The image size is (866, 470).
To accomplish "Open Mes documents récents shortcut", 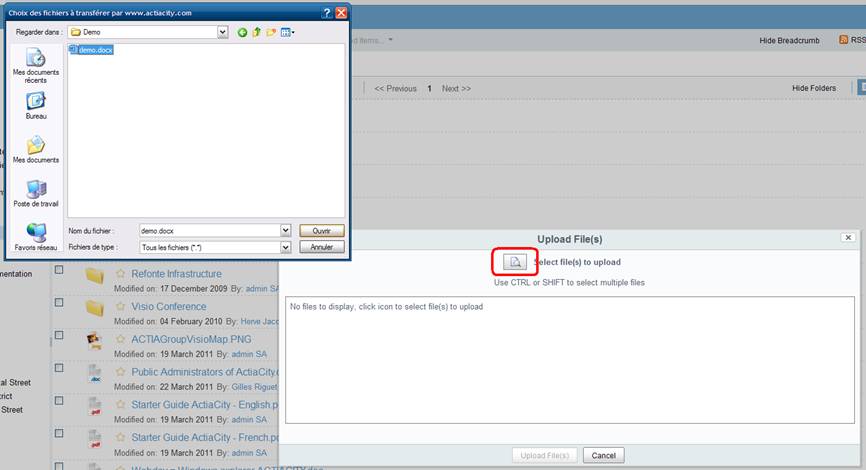I will 36,66.
